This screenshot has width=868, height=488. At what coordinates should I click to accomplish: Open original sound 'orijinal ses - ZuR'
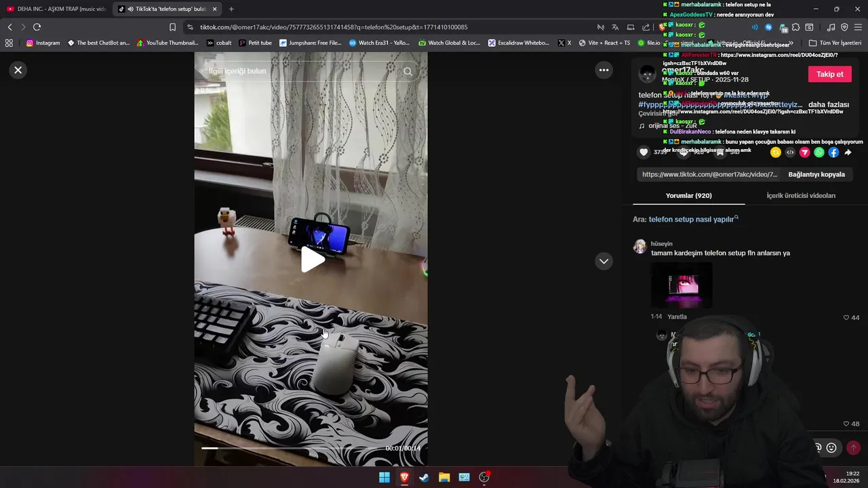click(x=672, y=125)
